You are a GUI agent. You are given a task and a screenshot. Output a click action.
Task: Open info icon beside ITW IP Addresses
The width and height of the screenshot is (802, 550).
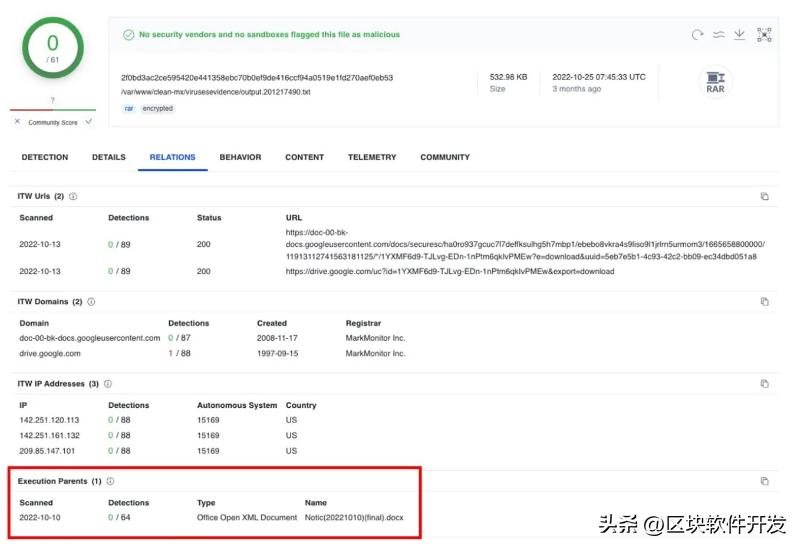click(108, 383)
